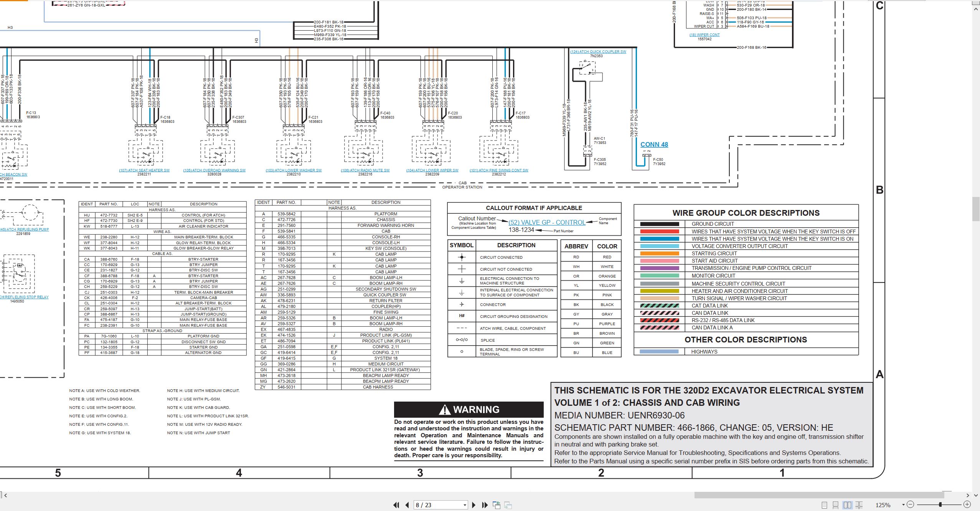
Task: Go to the previous page
Action: click(407, 505)
